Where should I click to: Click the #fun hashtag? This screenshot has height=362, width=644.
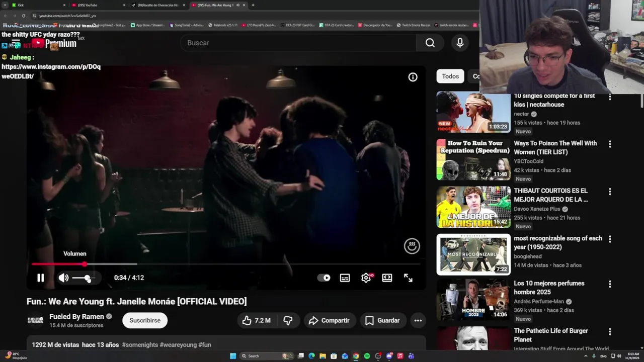(x=205, y=345)
